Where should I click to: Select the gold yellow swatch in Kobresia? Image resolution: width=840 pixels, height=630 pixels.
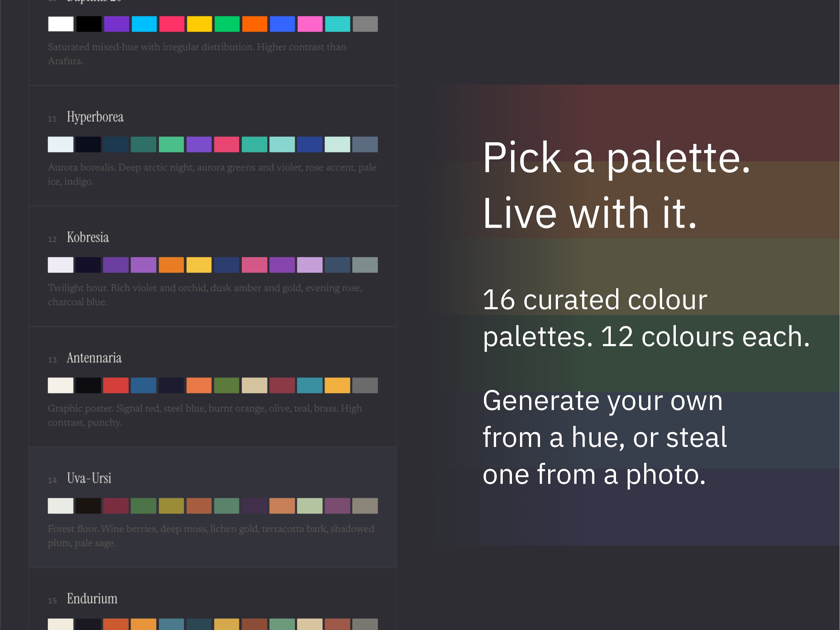[199, 265]
